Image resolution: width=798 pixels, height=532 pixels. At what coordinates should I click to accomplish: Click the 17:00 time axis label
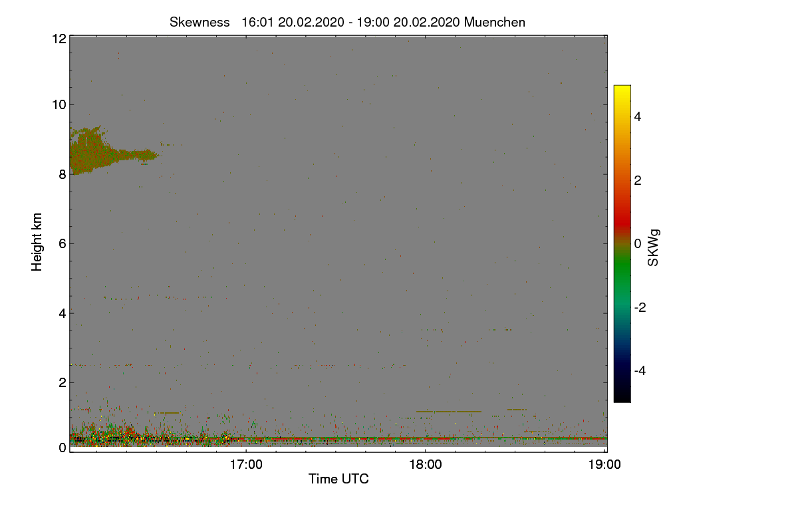246,465
